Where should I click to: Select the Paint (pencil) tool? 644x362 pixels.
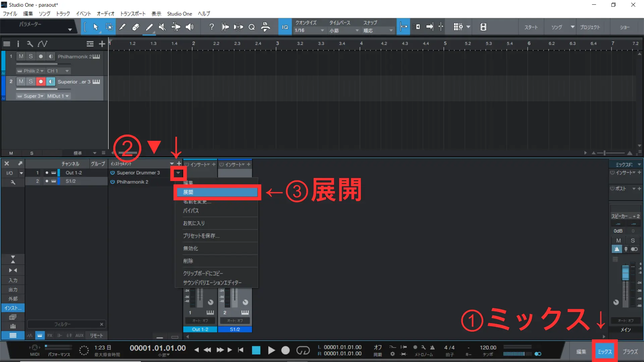tap(149, 27)
